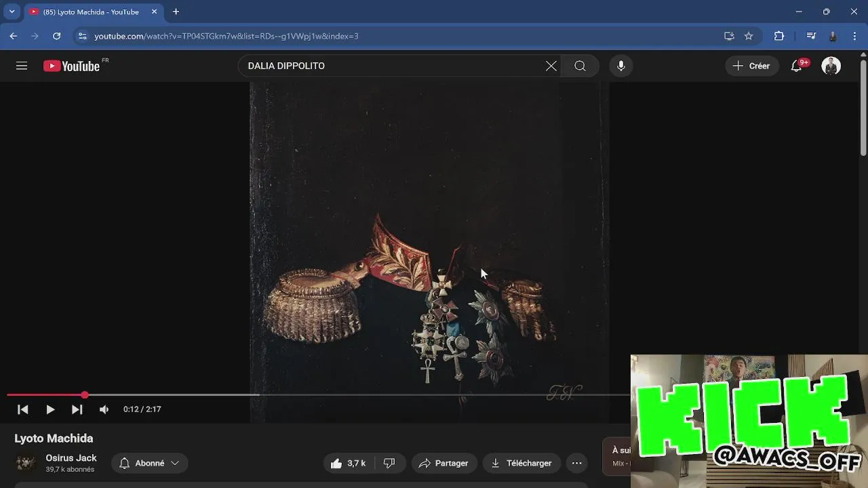The width and height of the screenshot is (868, 488).
Task: Open Osirus Jack channel name link
Action: [71, 458]
